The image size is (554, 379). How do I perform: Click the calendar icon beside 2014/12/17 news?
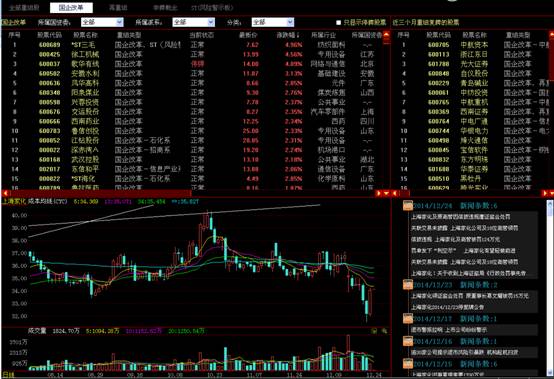pyautogui.click(x=408, y=319)
